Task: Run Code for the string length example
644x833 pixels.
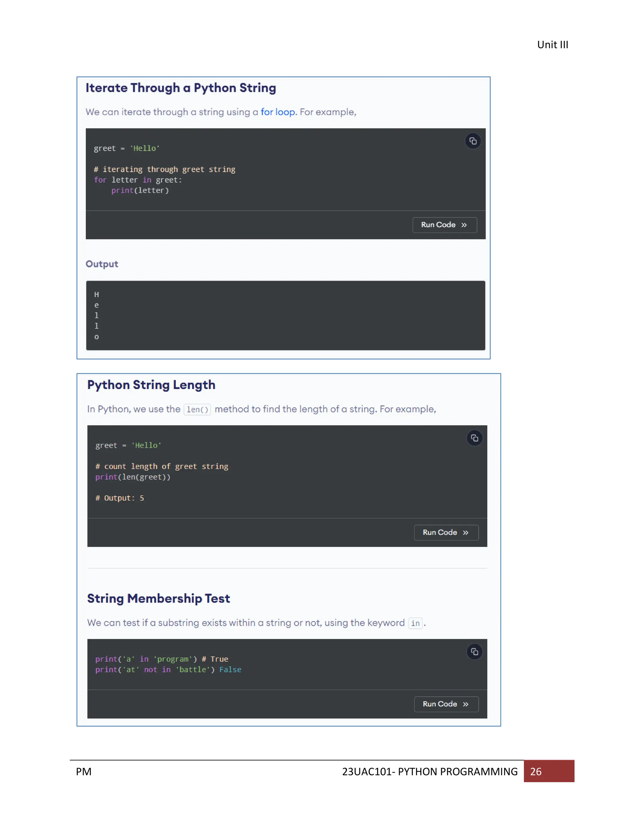Action: click(x=446, y=532)
